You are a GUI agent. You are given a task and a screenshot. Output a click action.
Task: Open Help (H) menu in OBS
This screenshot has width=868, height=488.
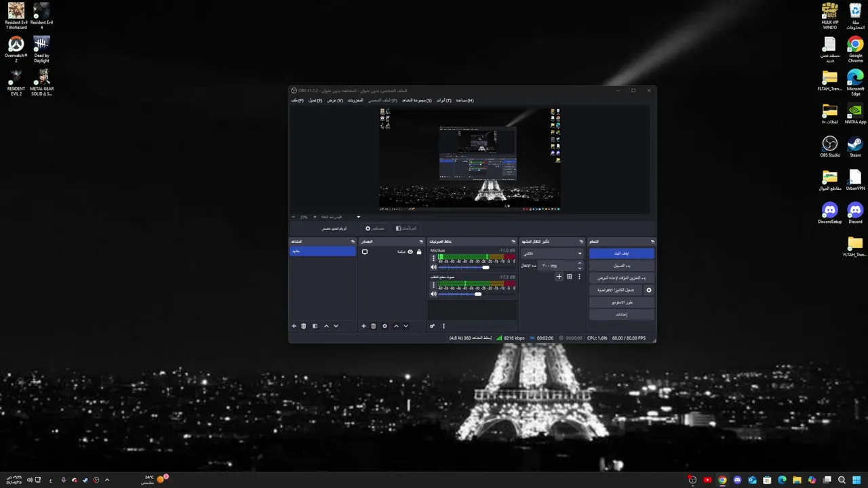point(465,100)
